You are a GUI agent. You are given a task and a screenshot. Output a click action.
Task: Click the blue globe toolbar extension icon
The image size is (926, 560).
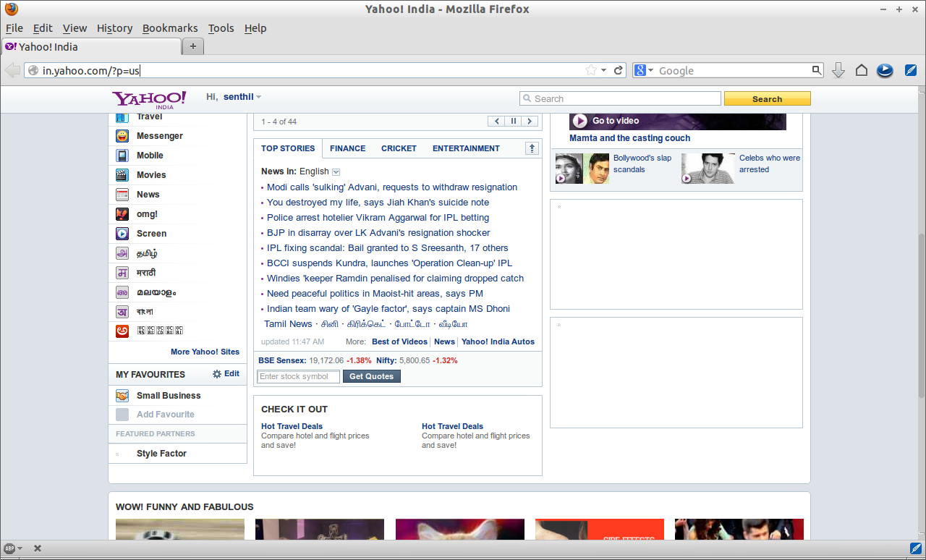click(x=885, y=70)
